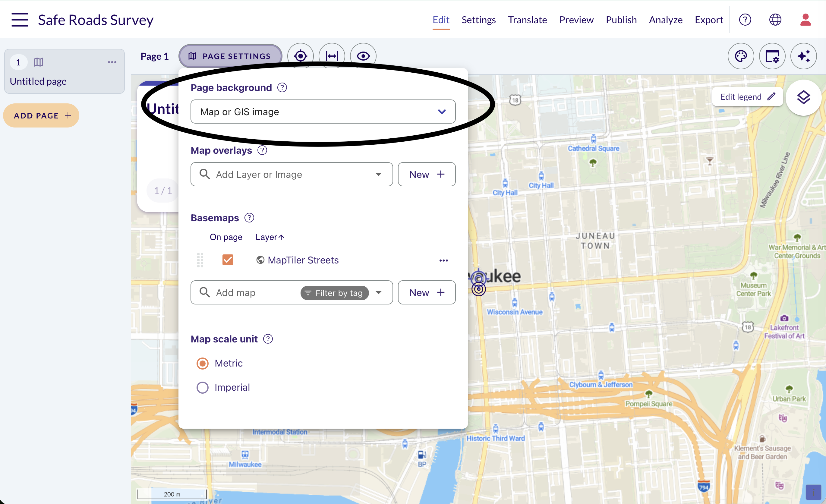Screen dimensions: 826x504
Task: Click the AI sparkle icon
Action: coord(803,56)
